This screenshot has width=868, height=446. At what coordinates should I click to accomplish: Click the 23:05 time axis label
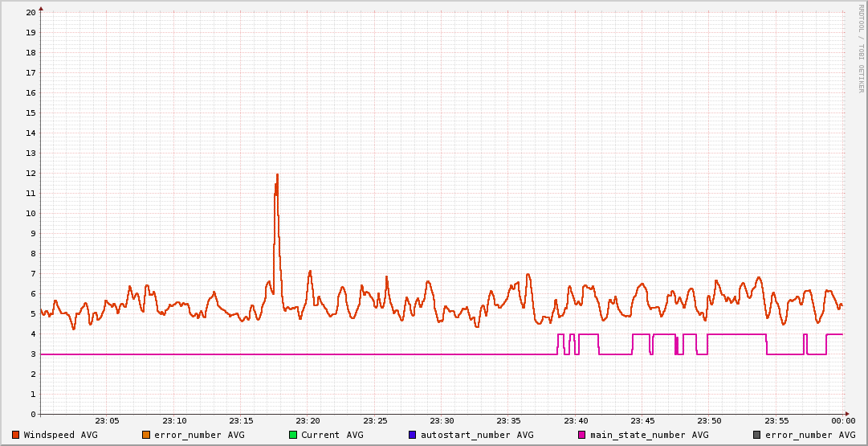[107, 421]
